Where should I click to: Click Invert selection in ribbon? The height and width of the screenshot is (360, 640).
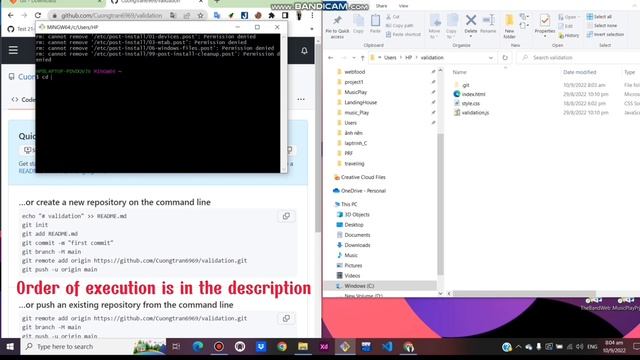coord(605,34)
